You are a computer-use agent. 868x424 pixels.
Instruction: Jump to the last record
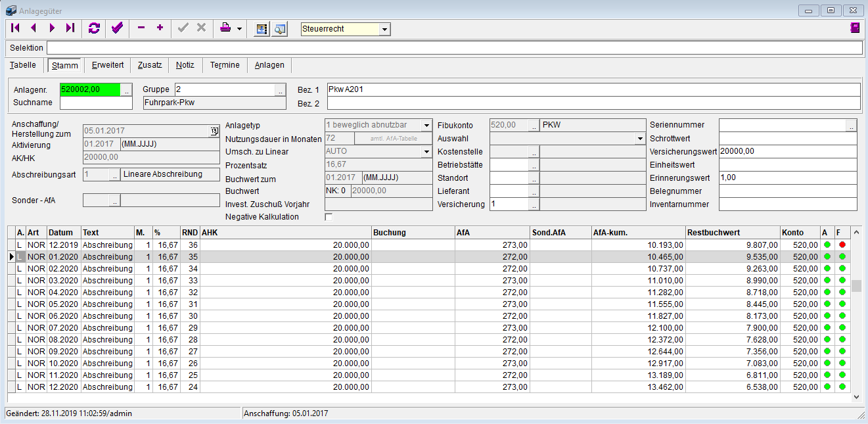[70, 28]
